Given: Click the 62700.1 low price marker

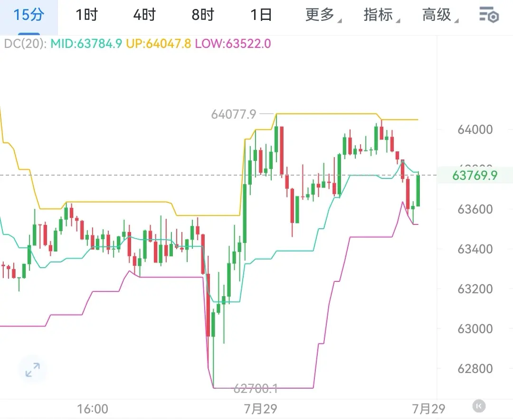Looking at the screenshot, I should point(256,389).
